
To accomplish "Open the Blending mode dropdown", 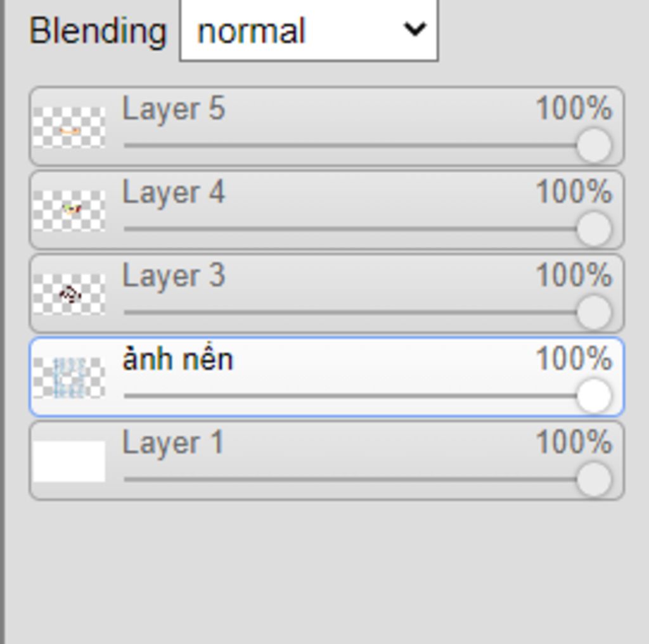I will click(x=309, y=30).
